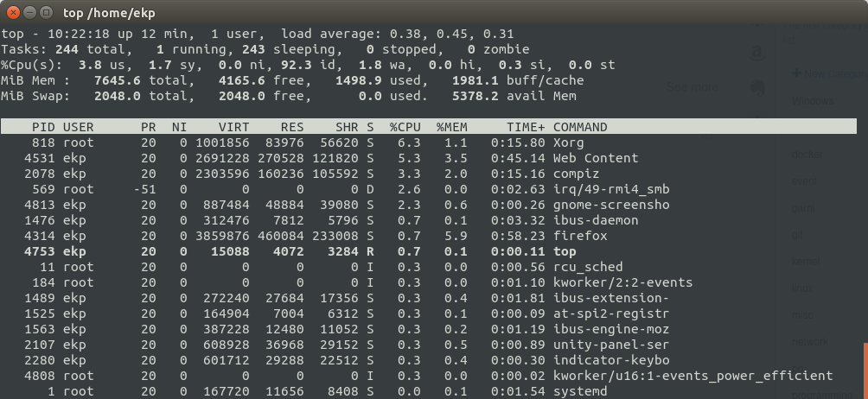Select the -51 priority value of irq/49-rmi4_smb

[144, 189]
